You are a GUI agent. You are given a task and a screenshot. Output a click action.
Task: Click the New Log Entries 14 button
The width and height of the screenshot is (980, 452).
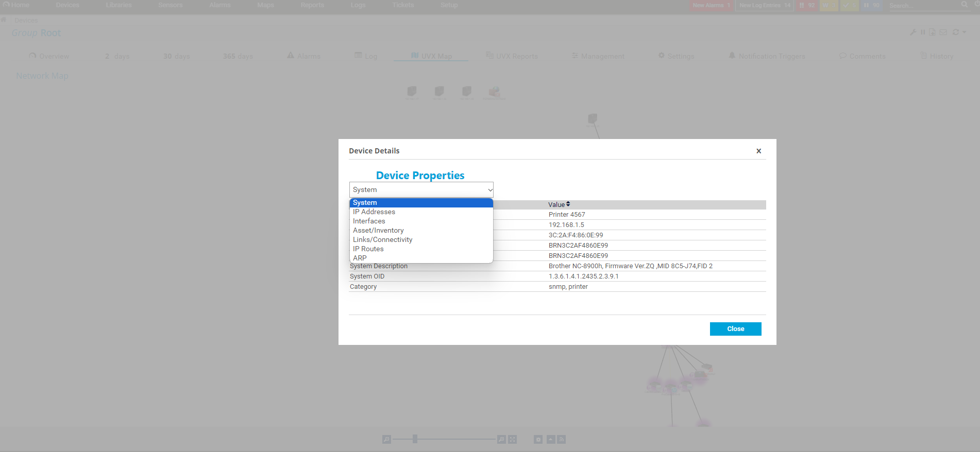(764, 5)
